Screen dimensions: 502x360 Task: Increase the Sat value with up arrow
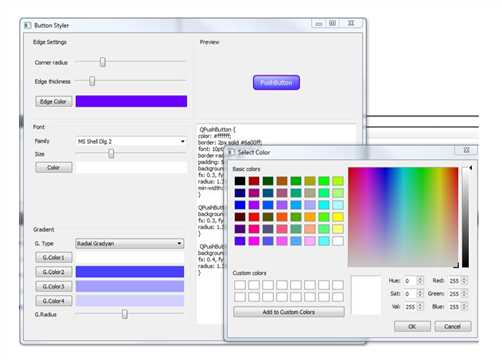420,292
